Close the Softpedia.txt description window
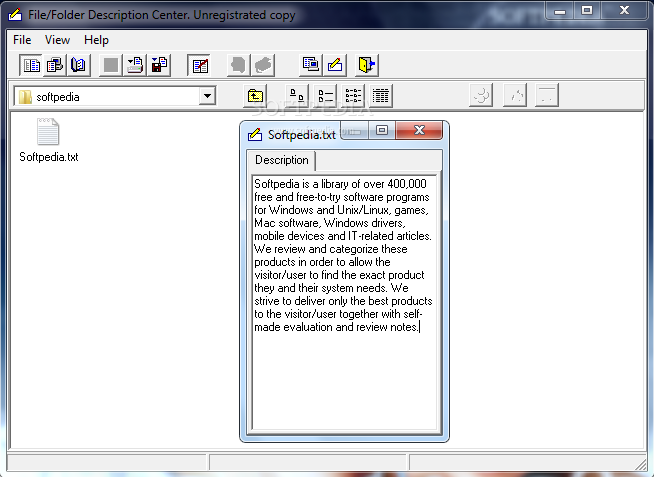 point(419,130)
